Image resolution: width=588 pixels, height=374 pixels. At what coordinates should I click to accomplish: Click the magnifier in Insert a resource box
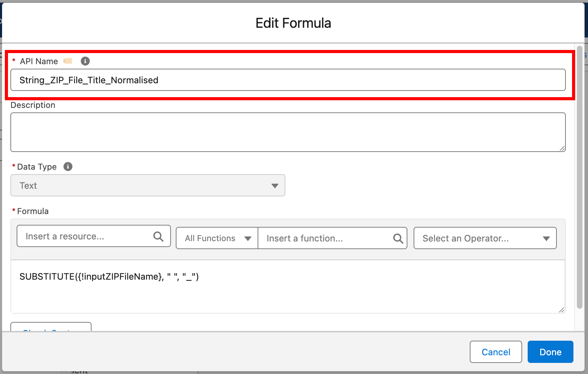click(158, 236)
